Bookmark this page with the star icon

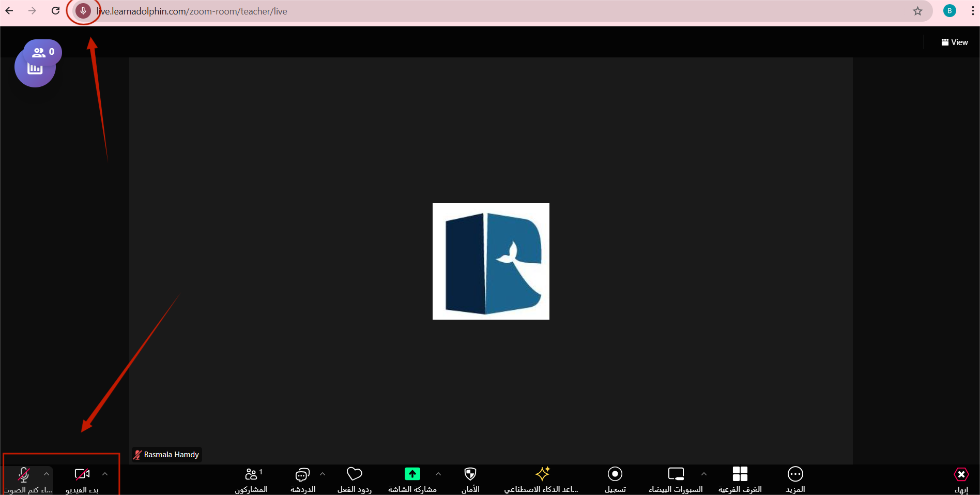(918, 11)
